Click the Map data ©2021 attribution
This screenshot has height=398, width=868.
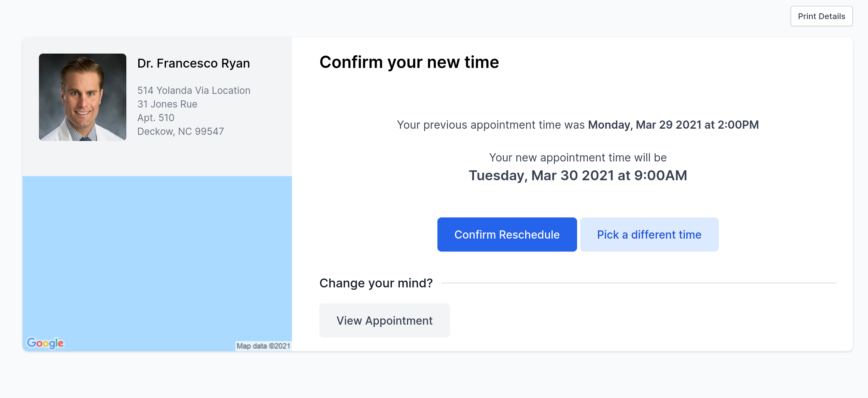point(263,346)
